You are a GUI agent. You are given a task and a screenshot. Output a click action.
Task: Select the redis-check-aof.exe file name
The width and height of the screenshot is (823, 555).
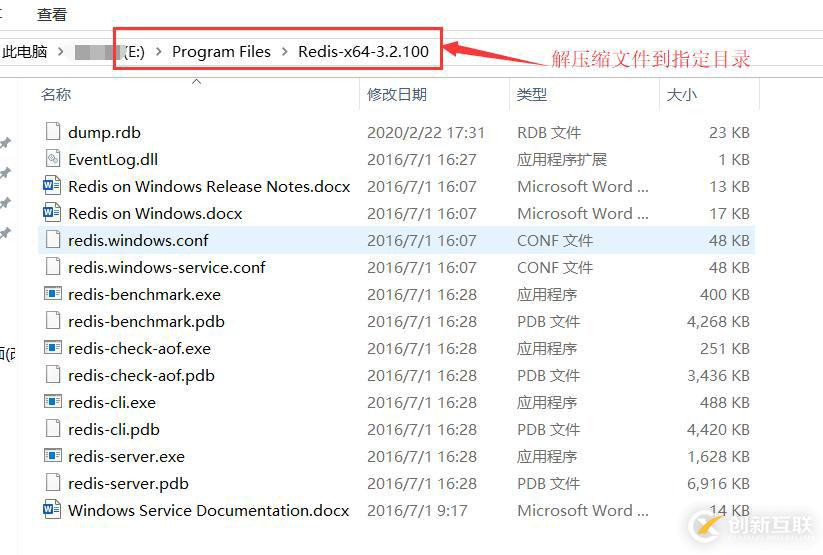click(140, 349)
